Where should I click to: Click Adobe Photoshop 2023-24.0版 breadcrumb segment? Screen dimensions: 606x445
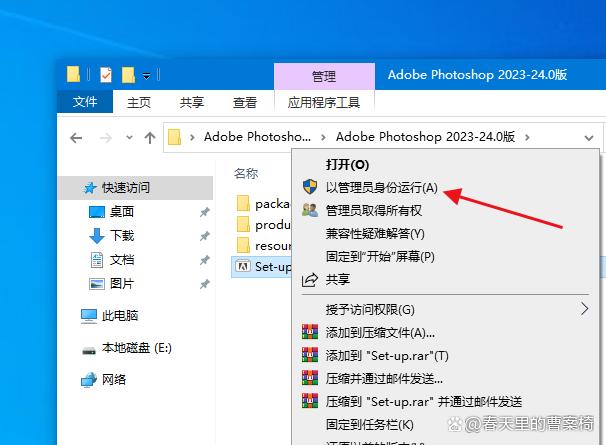click(x=425, y=136)
